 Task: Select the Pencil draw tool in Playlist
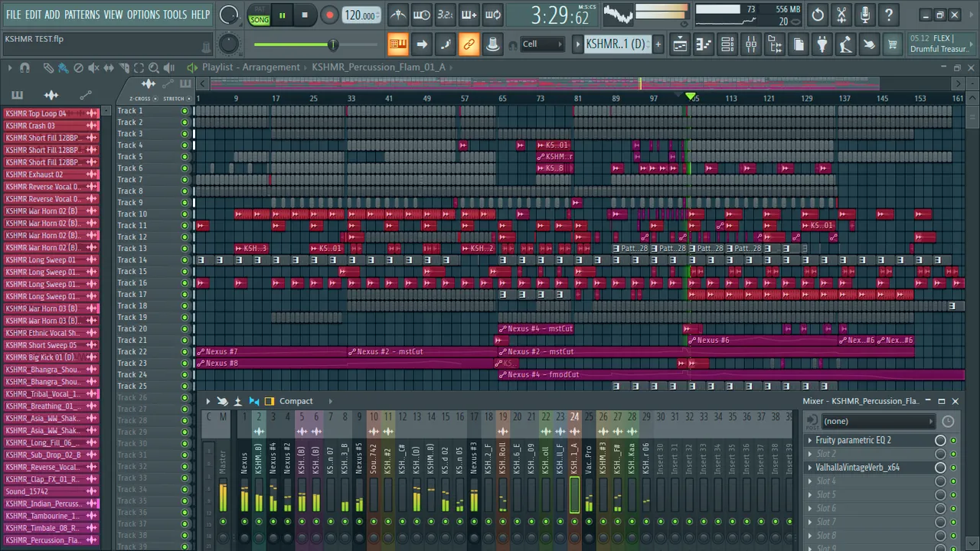[x=48, y=68]
